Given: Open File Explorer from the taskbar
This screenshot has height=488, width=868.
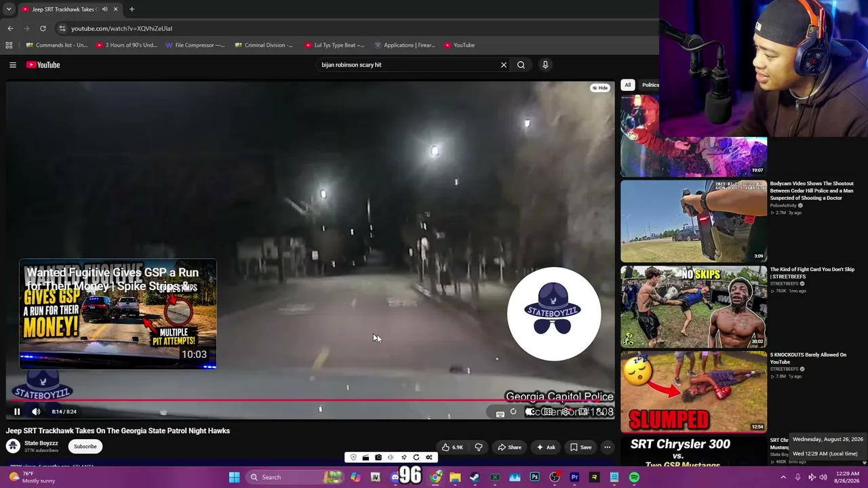Looking at the screenshot, I should point(455,477).
